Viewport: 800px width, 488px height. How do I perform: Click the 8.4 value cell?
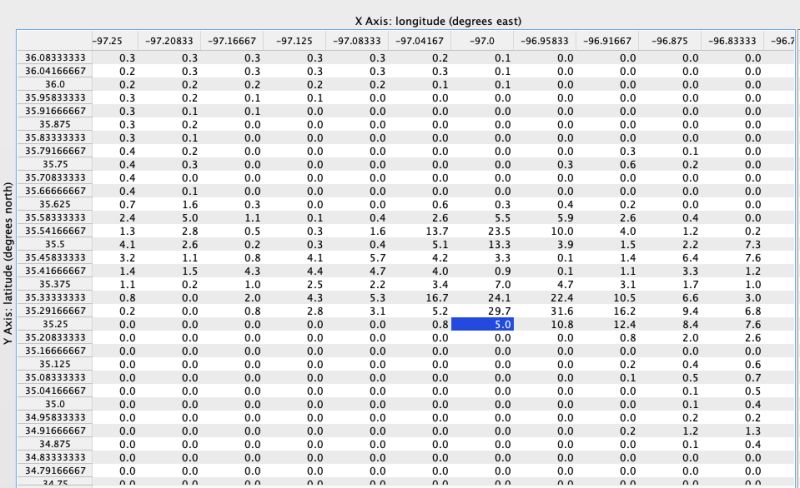click(x=670, y=324)
